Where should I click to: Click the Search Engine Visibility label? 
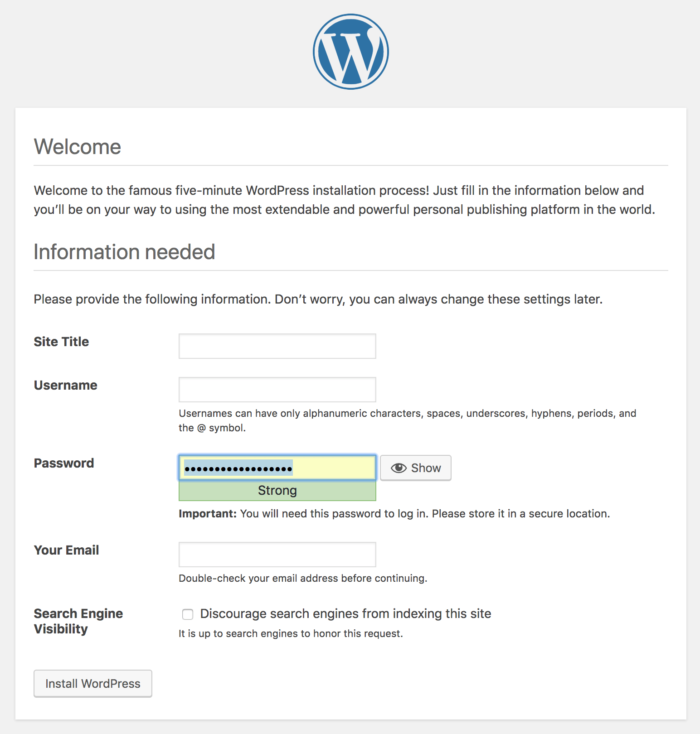tap(78, 621)
